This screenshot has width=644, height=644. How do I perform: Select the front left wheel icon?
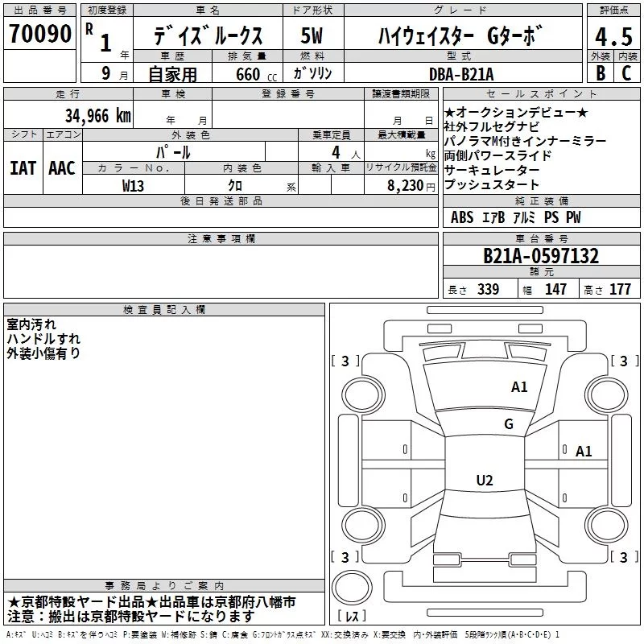(x=363, y=395)
